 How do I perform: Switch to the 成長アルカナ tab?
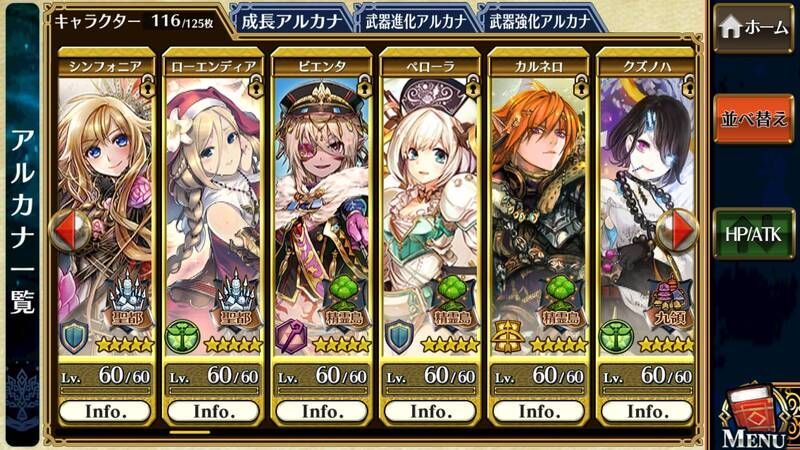click(x=291, y=21)
